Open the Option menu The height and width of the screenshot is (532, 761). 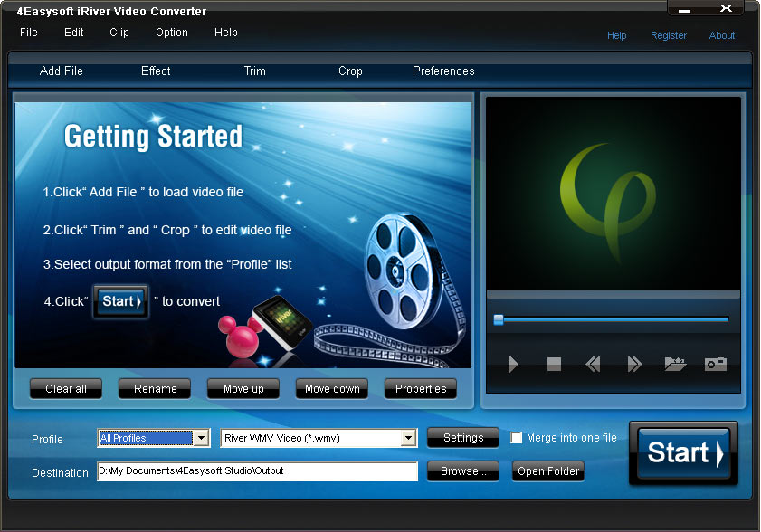[171, 32]
